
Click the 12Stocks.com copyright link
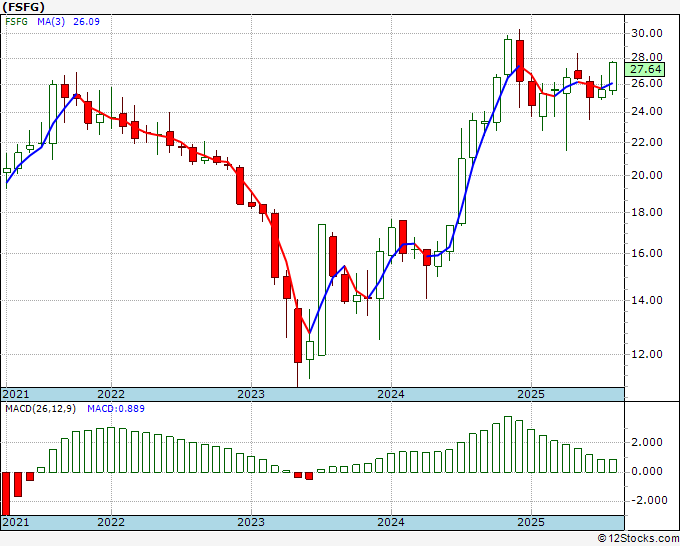tap(638, 539)
